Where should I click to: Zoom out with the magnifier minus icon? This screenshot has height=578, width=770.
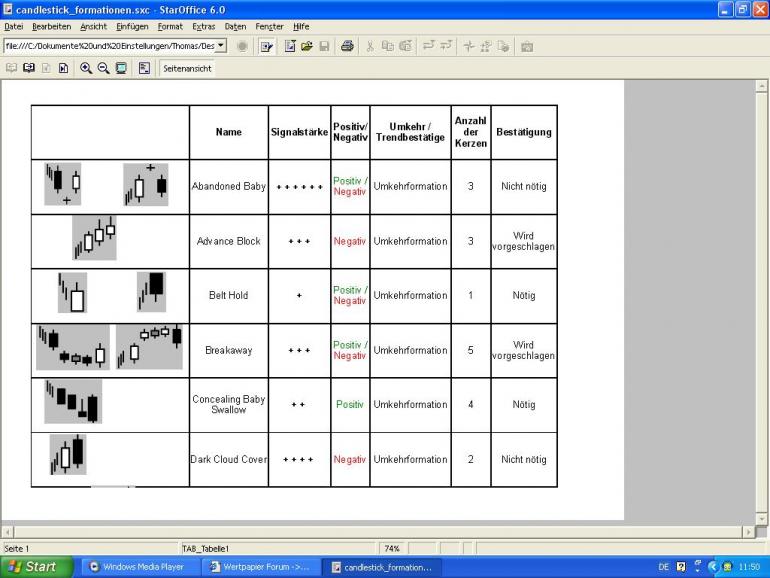tap(103, 68)
